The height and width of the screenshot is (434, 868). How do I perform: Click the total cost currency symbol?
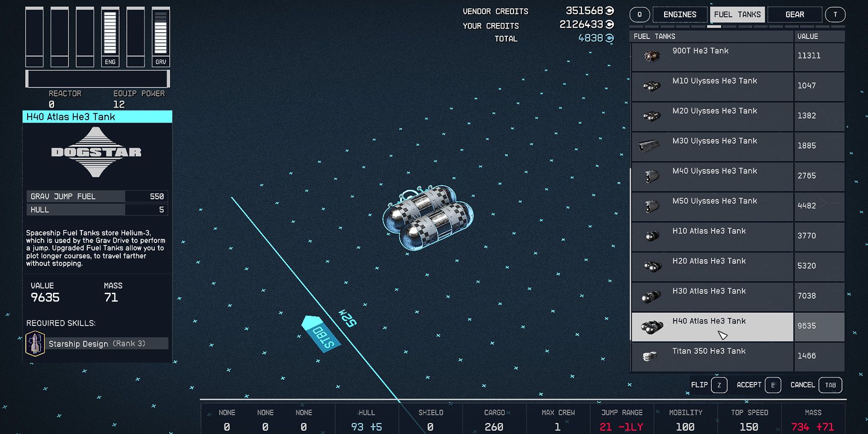[x=610, y=38]
